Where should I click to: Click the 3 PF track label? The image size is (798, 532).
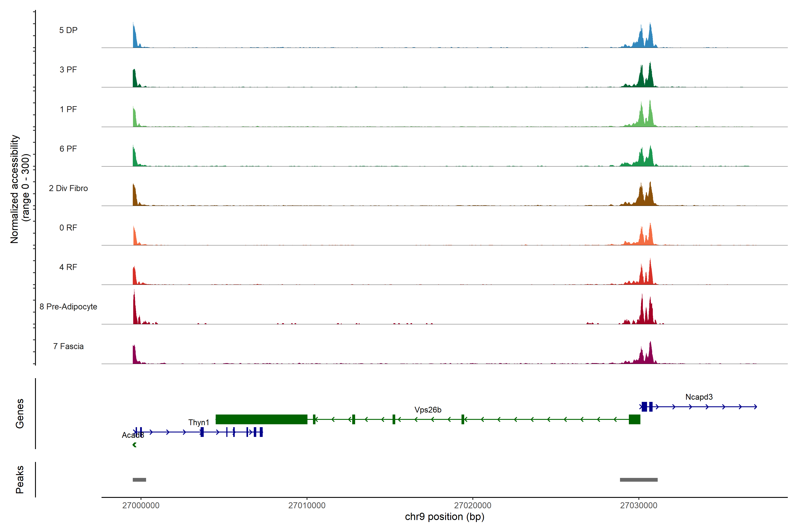point(68,70)
